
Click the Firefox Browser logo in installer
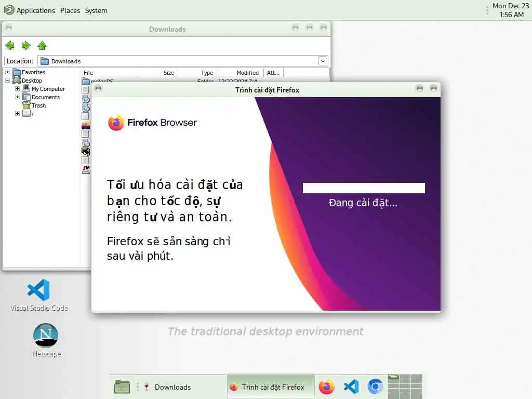click(x=152, y=123)
